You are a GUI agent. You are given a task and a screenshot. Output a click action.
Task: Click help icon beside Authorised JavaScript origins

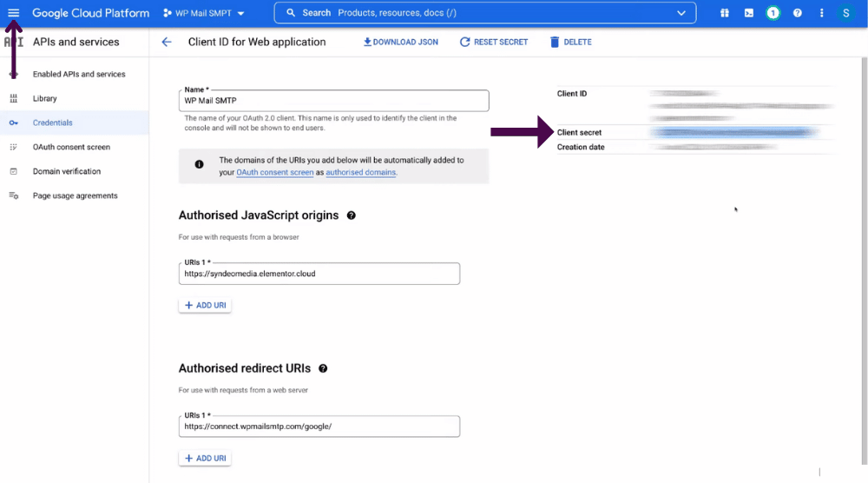[351, 215]
